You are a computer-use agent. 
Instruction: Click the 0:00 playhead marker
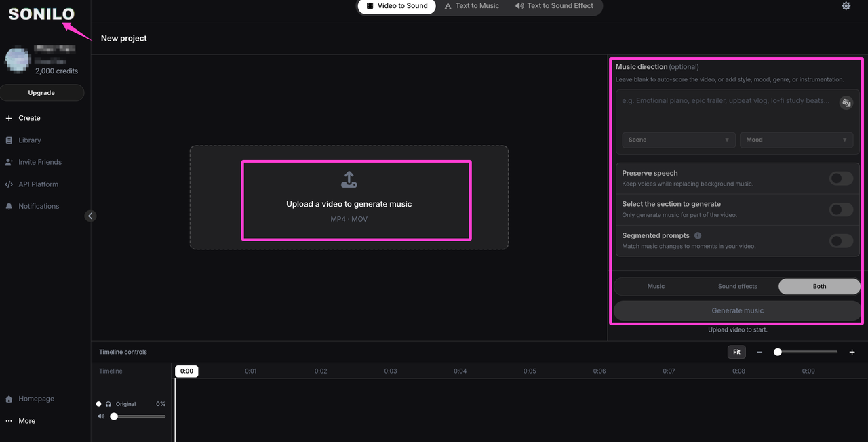click(x=186, y=371)
